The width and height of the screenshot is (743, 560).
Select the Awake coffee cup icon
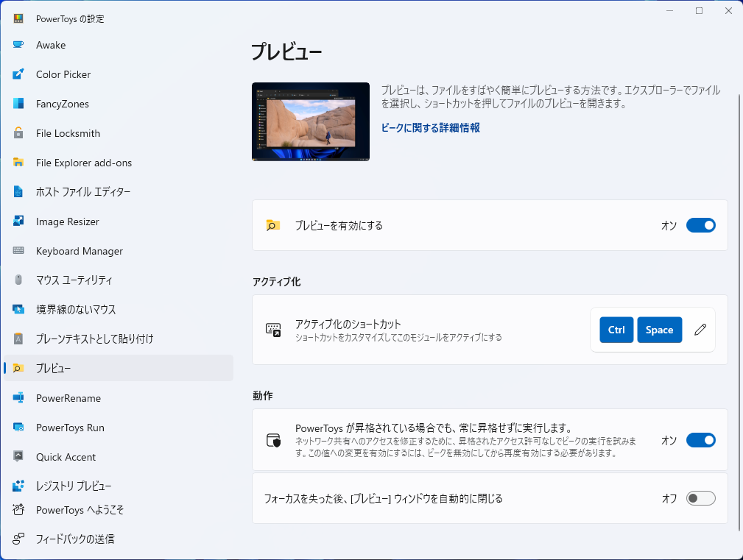point(21,45)
